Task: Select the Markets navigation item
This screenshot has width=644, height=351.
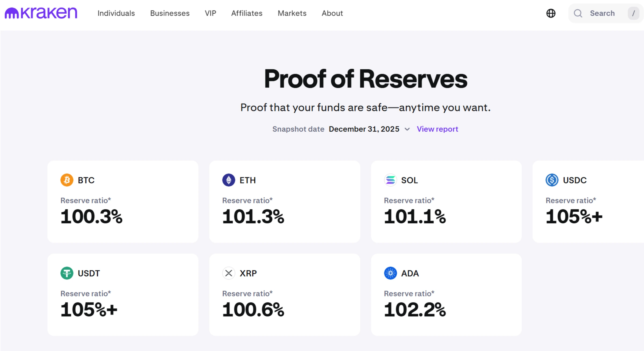Action: 292,13
